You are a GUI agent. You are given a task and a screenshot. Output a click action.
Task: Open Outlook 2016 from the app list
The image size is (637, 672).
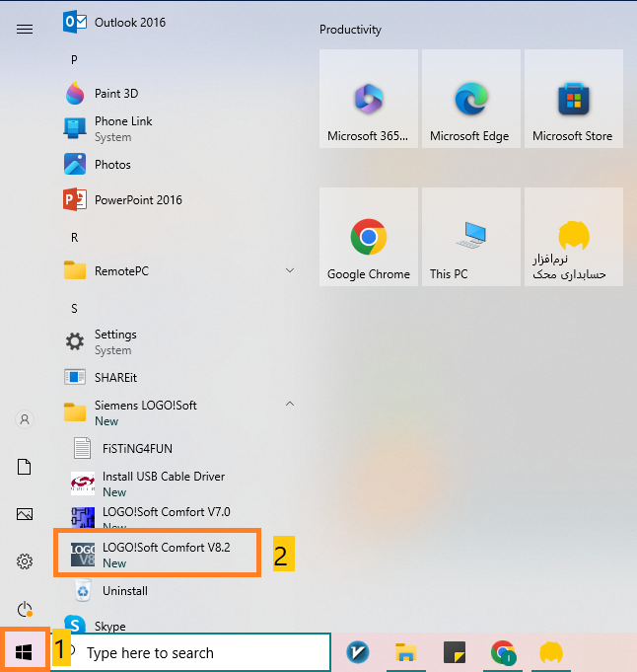114,22
